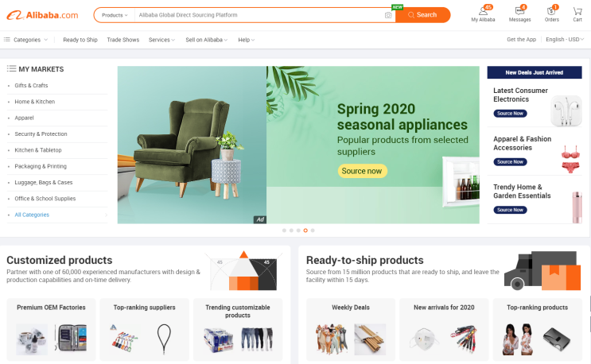This screenshot has width=591, height=364.
Task: Open the Trade Shows menu item
Action: coord(122,40)
